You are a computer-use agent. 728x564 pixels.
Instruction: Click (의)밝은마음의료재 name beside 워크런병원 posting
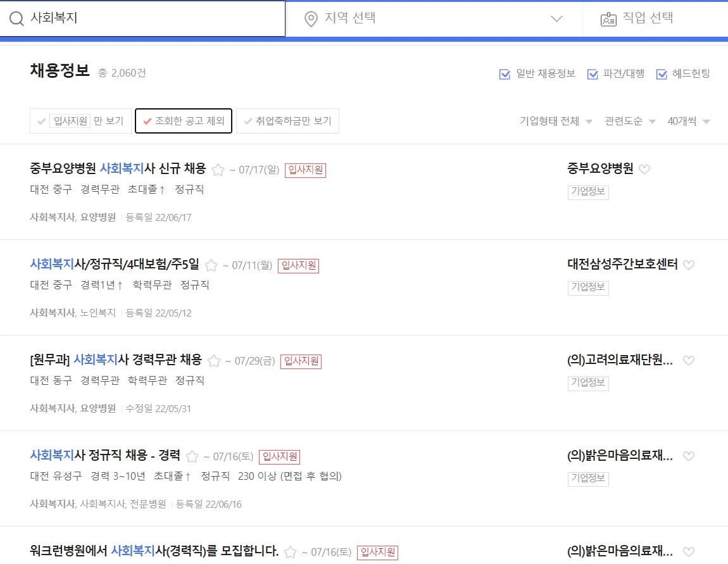tap(620, 551)
